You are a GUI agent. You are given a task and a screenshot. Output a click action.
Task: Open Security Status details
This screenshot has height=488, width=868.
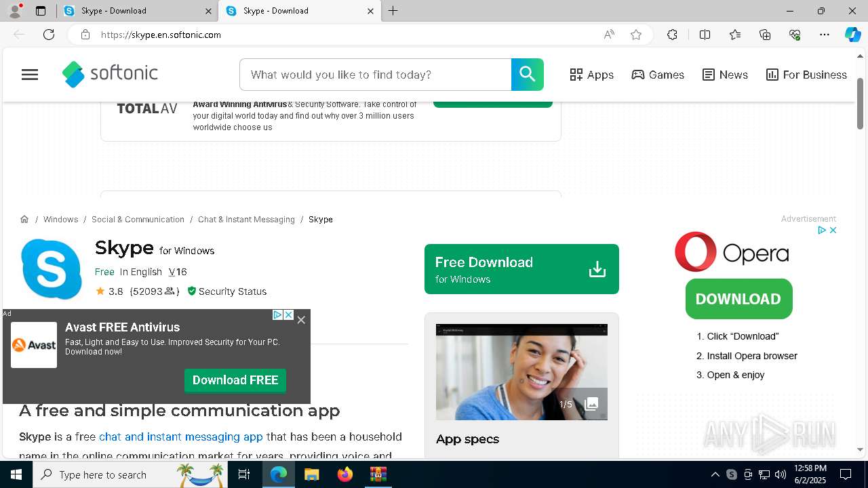226,291
